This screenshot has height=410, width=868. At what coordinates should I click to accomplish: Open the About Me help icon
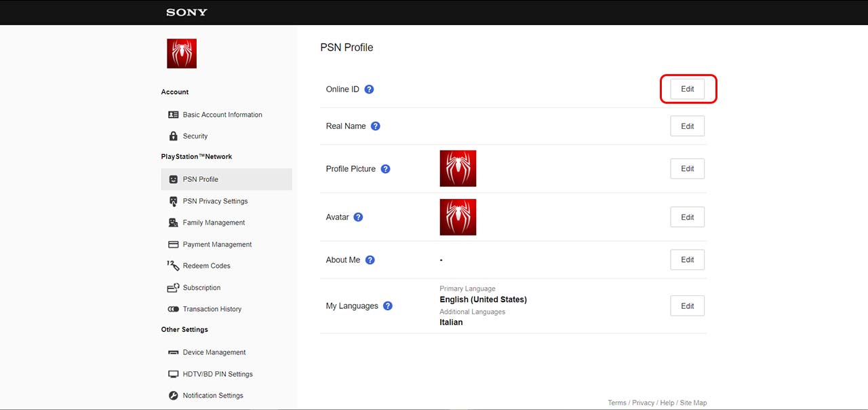370,260
